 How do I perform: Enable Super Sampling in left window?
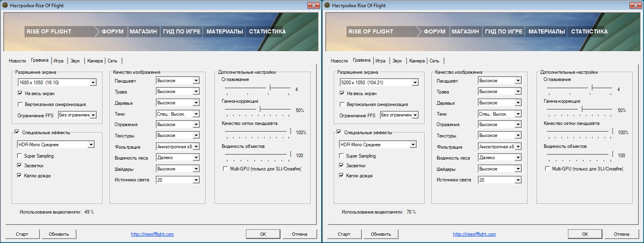[x=19, y=156]
